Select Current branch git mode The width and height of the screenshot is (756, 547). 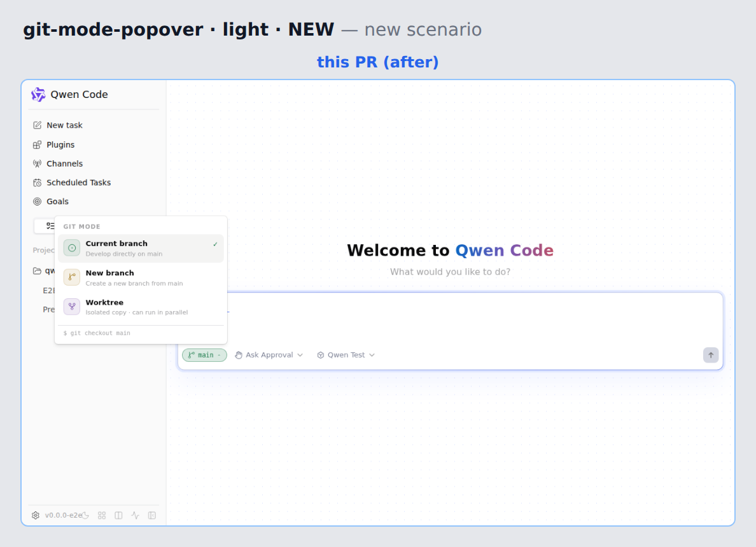(x=141, y=249)
